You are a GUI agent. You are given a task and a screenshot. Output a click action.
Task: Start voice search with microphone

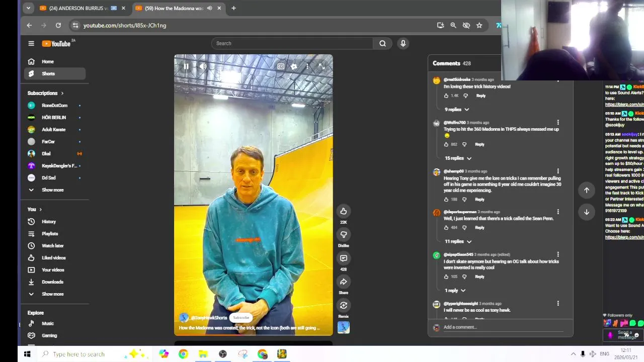tap(403, 43)
